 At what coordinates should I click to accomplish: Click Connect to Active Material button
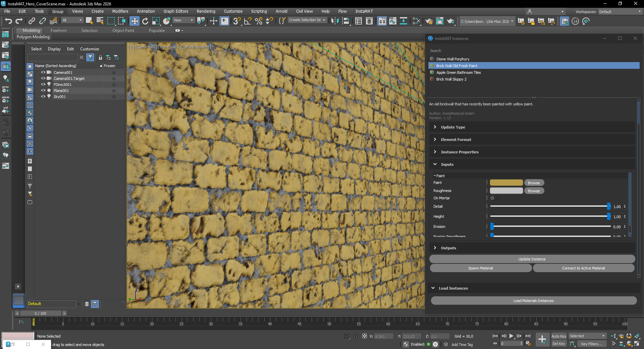tap(584, 268)
